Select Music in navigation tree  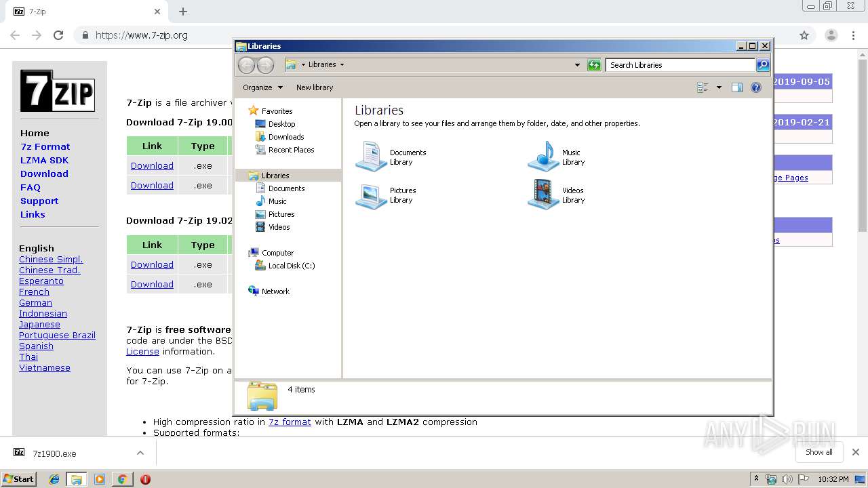(277, 201)
